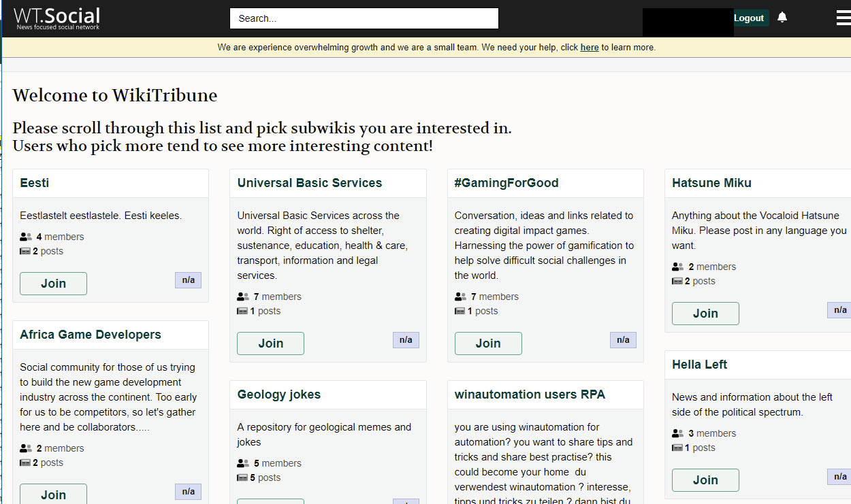Select the '4 members' text in Eesti
This screenshot has height=504, width=851.
(x=60, y=237)
